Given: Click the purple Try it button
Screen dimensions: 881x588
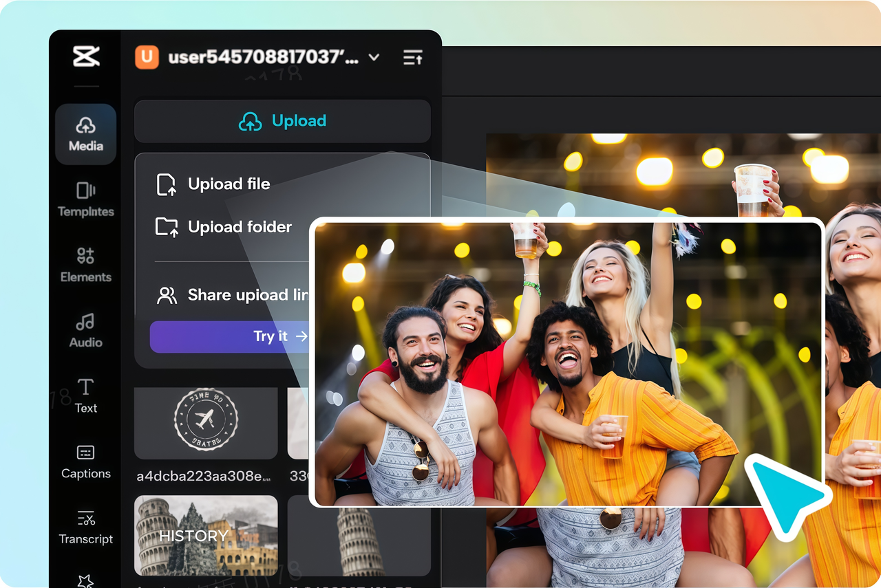Looking at the screenshot, I should coord(229,336).
